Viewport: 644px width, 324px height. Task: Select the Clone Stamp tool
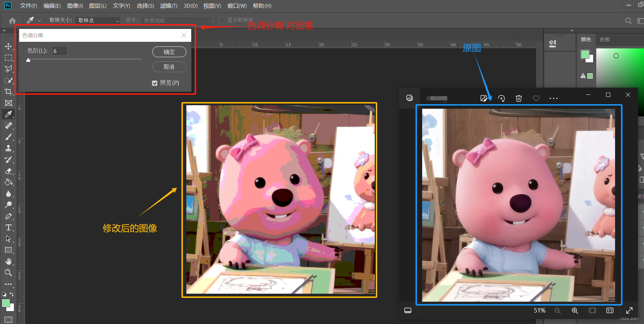point(8,148)
